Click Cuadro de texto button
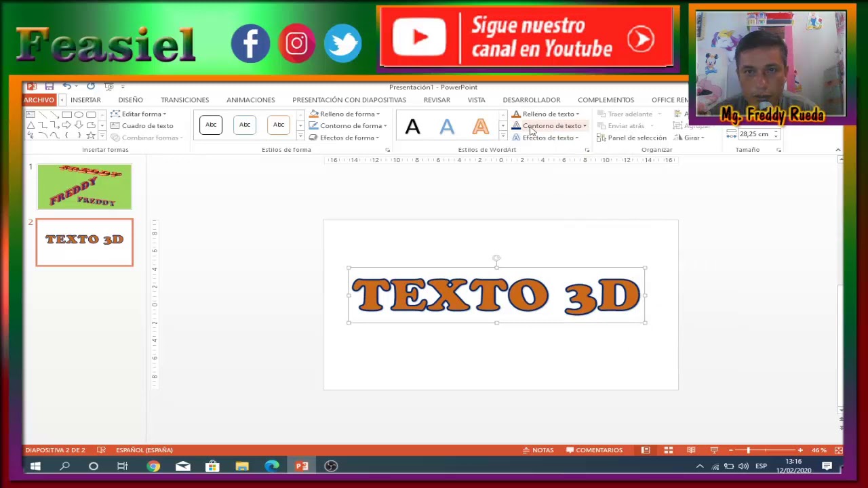Image resolution: width=868 pixels, height=488 pixels. coord(142,125)
